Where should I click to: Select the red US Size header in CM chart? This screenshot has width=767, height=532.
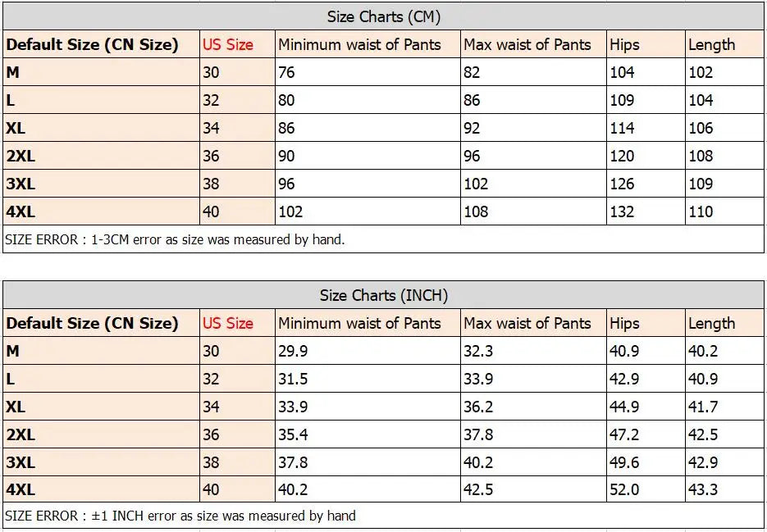point(227,44)
